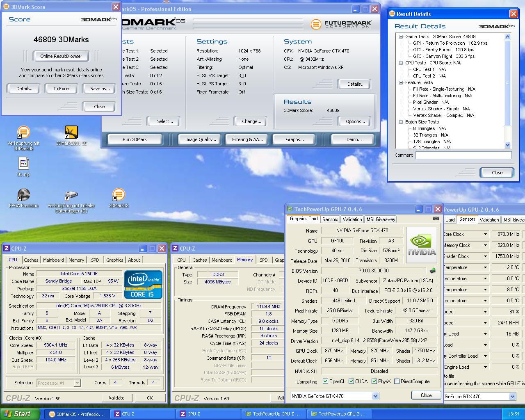The image size is (525, 420).
Task: Select the 3DMark2001 SE desktop icon
Action: [71, 132]
